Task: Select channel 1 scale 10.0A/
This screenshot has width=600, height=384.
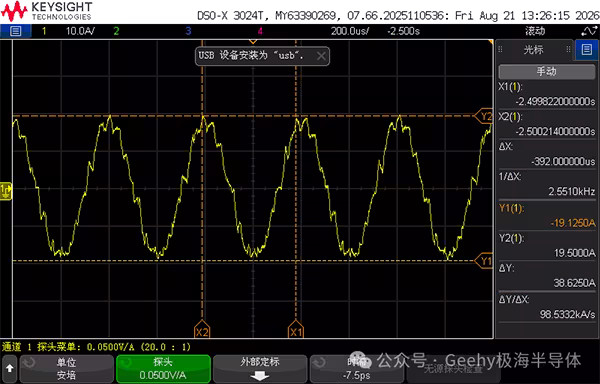Action: 80,31
